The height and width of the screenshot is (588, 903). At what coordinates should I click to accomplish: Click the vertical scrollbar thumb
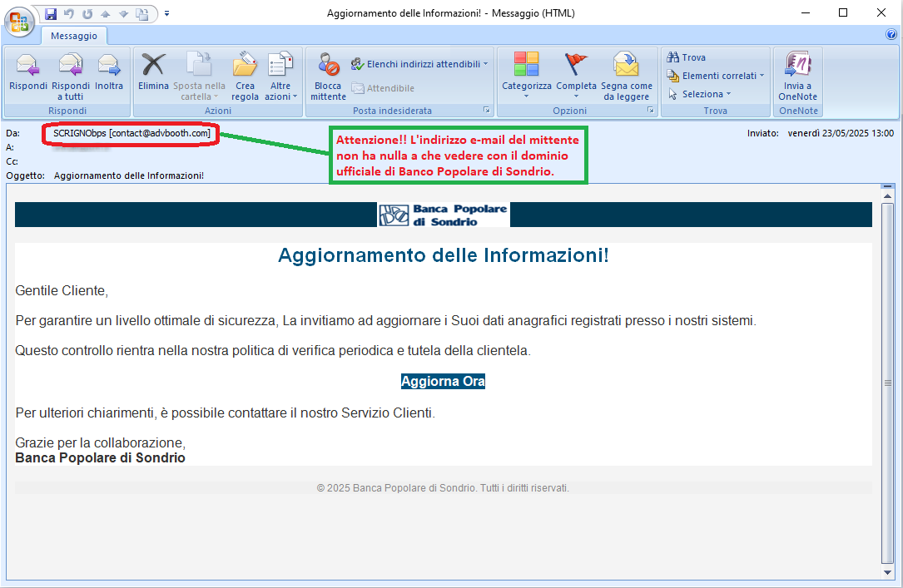[x=887, y=383]
